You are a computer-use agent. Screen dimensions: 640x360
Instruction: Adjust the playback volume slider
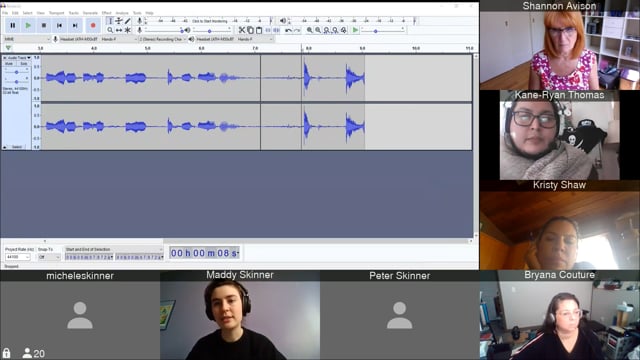(x=211, y=30)
